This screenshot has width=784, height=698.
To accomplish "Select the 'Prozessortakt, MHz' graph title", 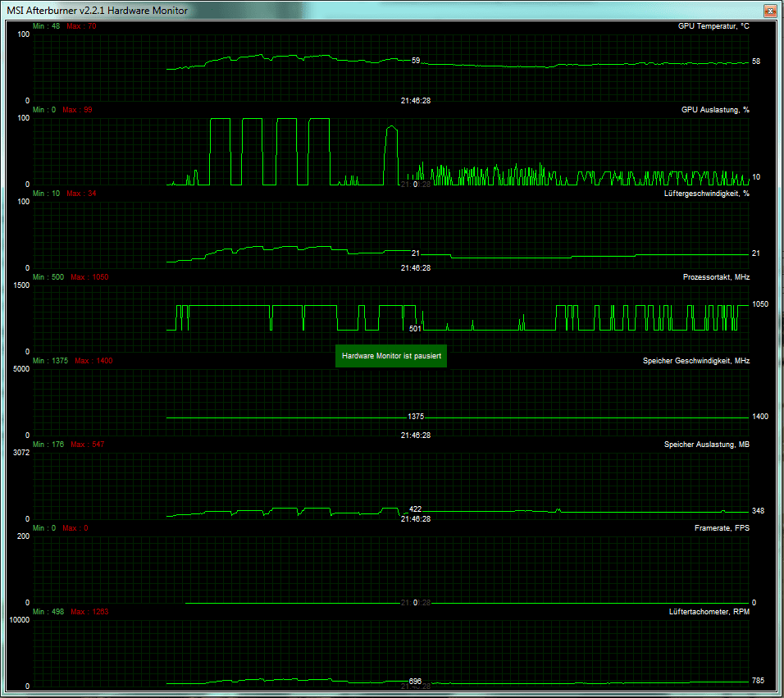I will click(x=716, y=277).
